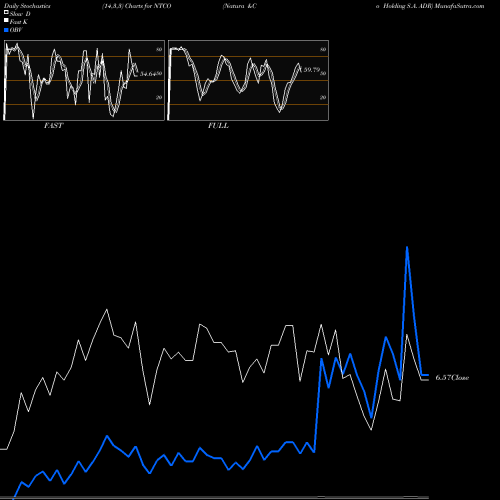Click the MunafaSutra.com text
The height and width of the screenshot is (500, 500).
tap(460, 6)
